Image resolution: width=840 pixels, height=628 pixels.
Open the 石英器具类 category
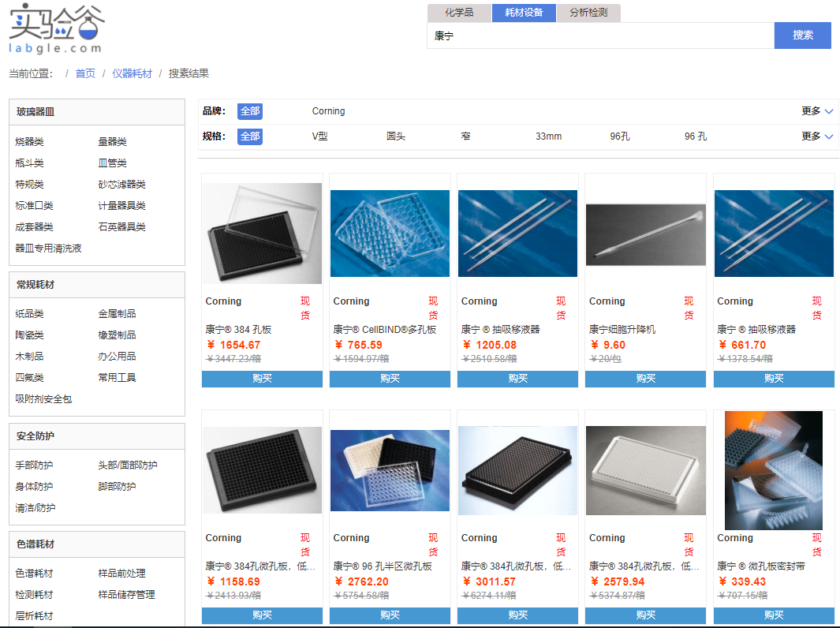pos(121,226)
